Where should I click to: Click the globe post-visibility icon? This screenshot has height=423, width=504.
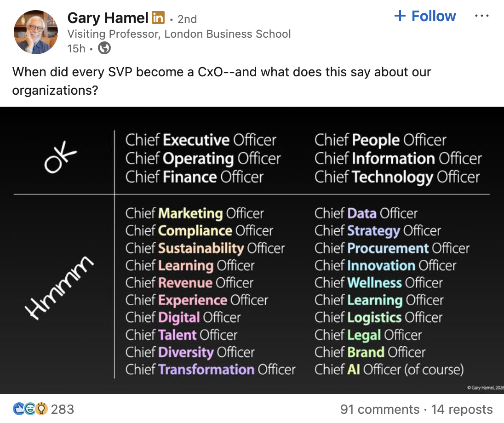[105, 47]
